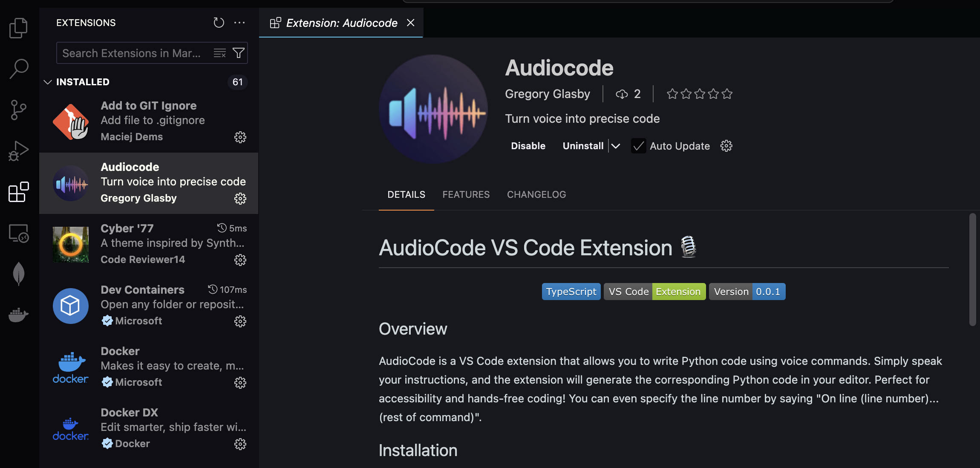980x468 pixels.
Task: Open Views and More Actions ellipsis menu
Action: (x=239, y=23)
